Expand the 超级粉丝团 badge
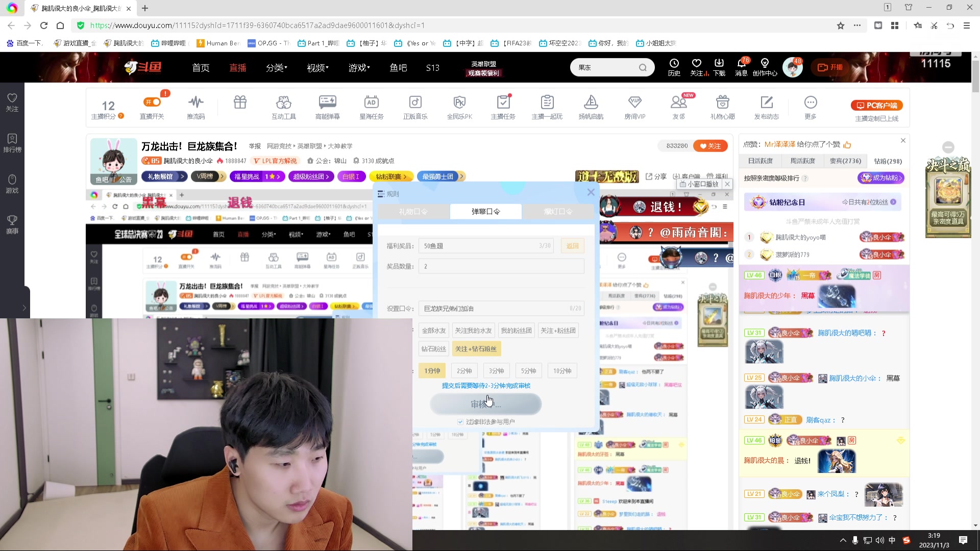980x551 pixels. pyautogui.click(x=311, y=177)
